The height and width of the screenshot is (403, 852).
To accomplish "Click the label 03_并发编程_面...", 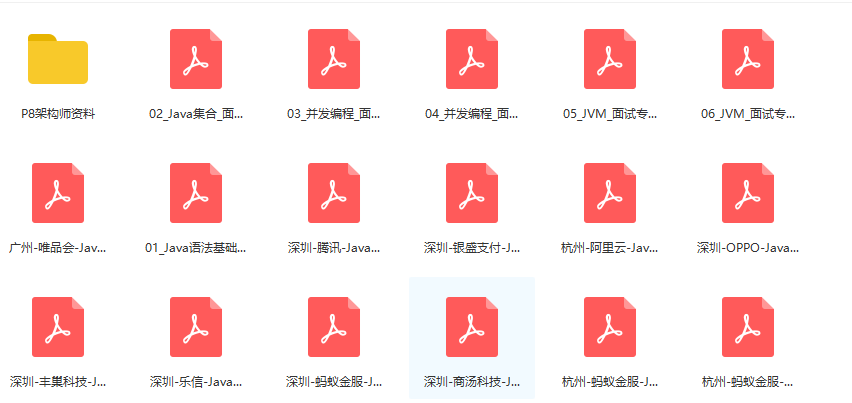I will click(x=334, y=114).
